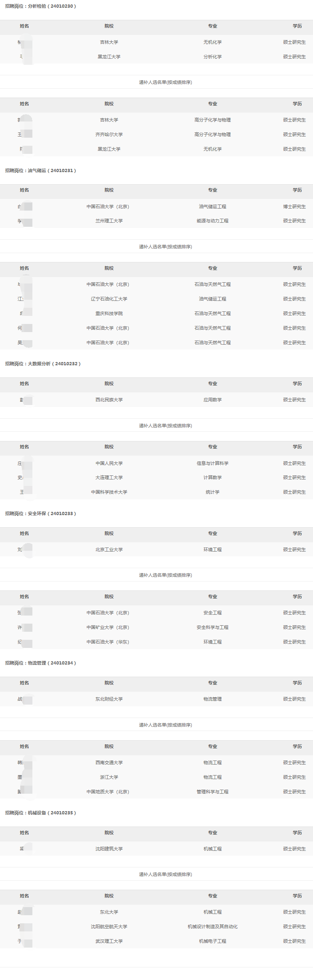Select the 武汉理工大学 school cell

(109, 941)
